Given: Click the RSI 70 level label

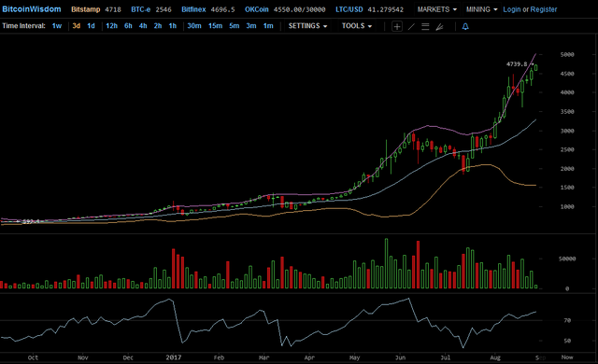Looking at the screenshot, I should (567, 320).
